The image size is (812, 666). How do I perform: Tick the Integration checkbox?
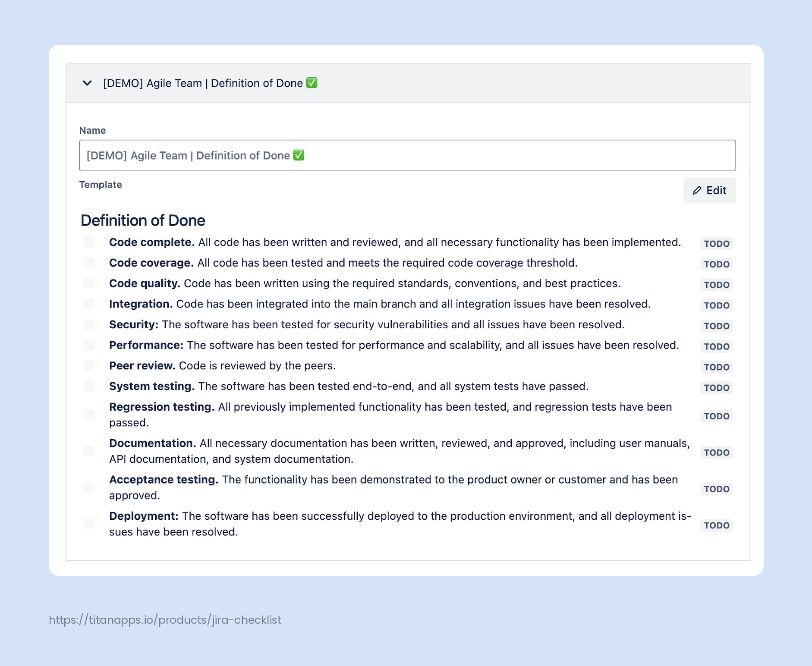88,304
